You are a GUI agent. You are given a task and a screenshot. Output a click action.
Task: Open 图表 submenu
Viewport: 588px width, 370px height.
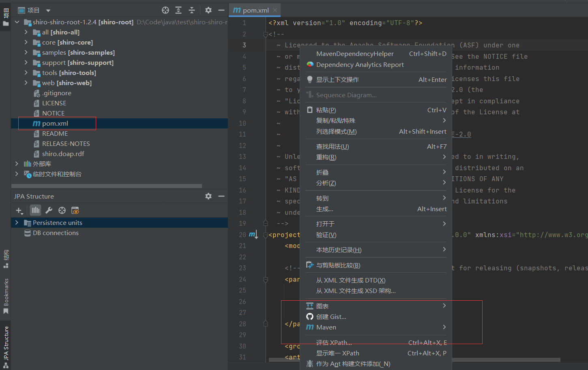point(376,306)
